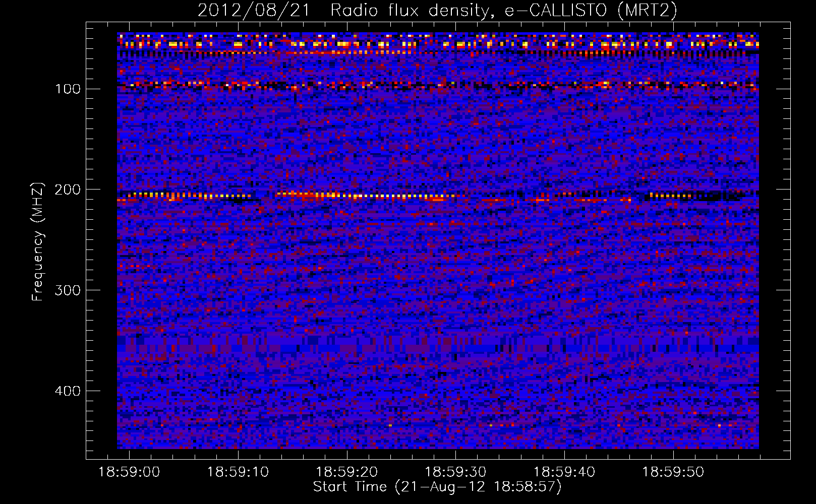Click the 200 frequency tick label
The width and height of the screenshot is (816, 504).
tap(68, 190)
